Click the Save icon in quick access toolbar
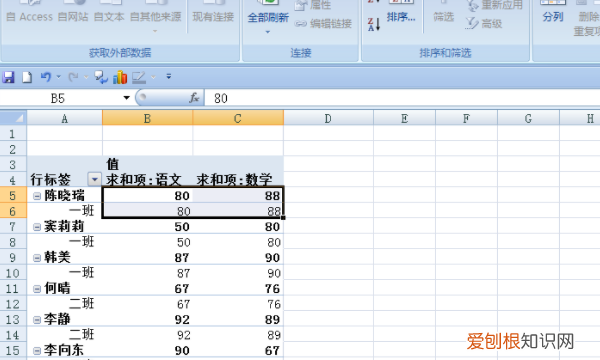Image resolution: width=600 pixels, height=360 pixels. point(8,77)
